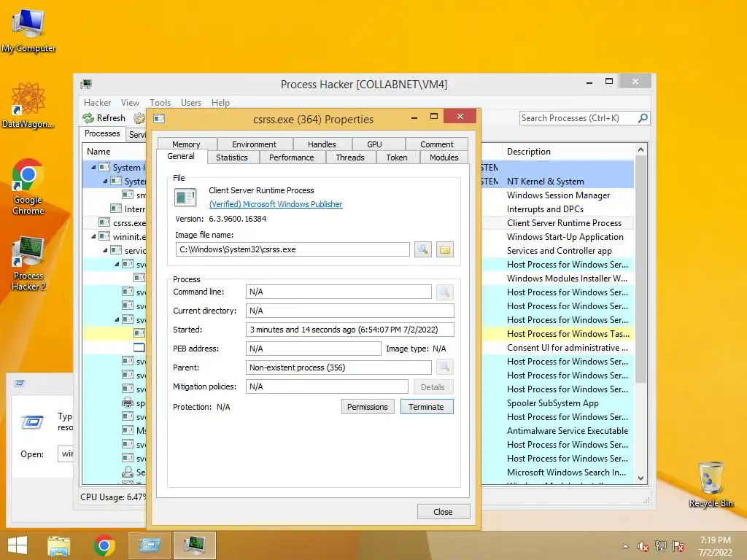Open the Modules tab
The image size is (747, 560).
[x=444, y=157]
